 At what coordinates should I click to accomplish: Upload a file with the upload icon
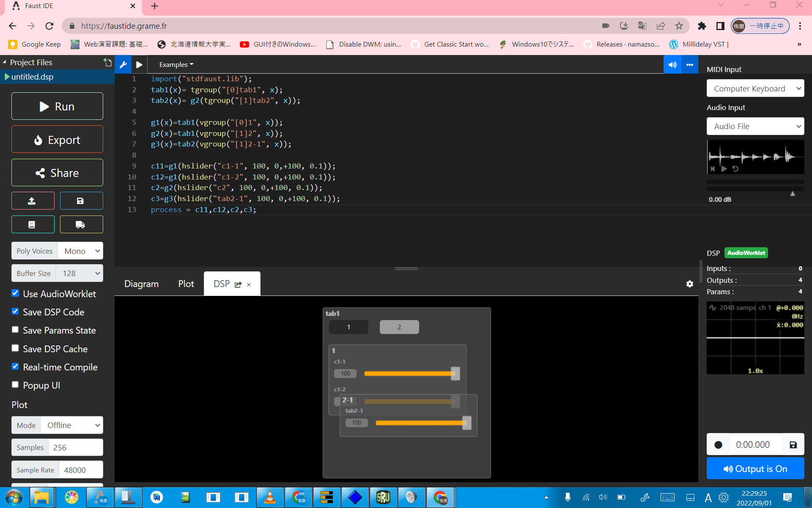click(x=33, y=200)
